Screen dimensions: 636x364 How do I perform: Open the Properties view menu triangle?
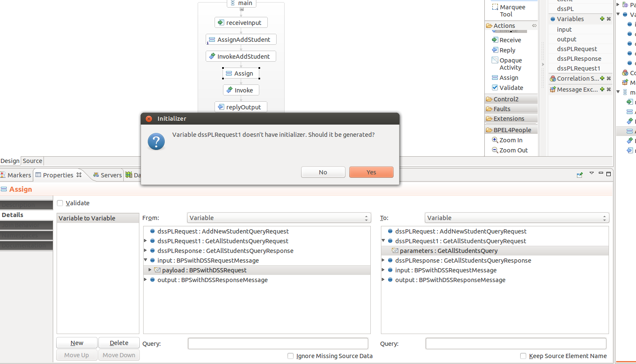592,174
